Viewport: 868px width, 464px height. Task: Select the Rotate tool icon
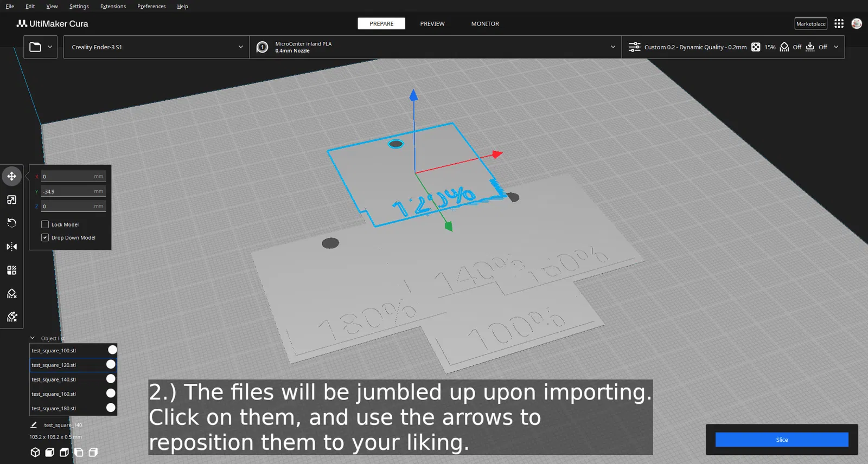click(11, 223)
